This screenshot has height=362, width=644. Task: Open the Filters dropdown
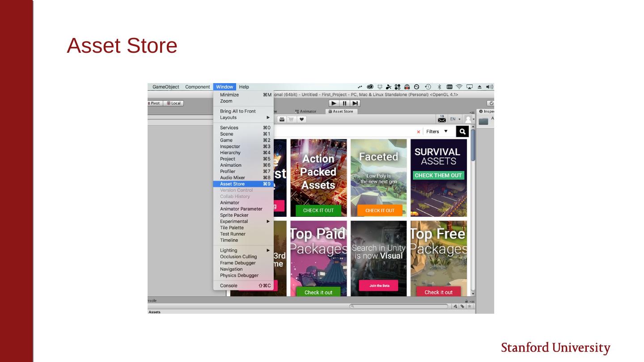click(437, 131)
